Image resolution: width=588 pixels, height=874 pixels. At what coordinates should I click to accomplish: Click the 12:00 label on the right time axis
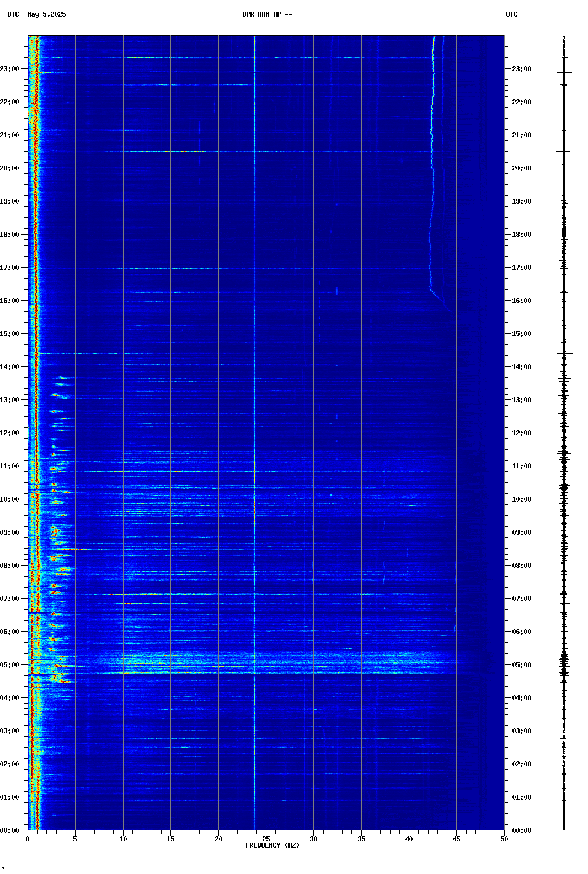[521, 433]
